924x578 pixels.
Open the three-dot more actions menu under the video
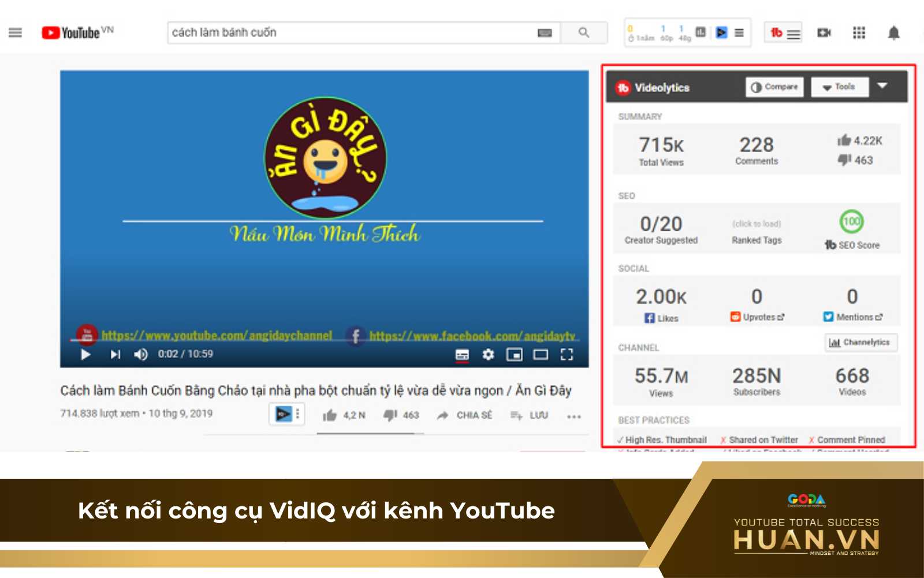[x=574, y=416]
